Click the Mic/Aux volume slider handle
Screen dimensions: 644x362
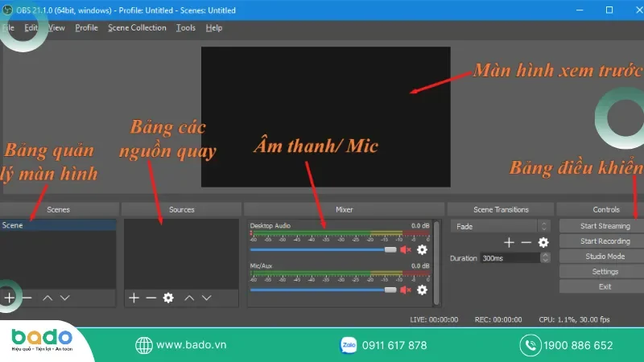390,290
